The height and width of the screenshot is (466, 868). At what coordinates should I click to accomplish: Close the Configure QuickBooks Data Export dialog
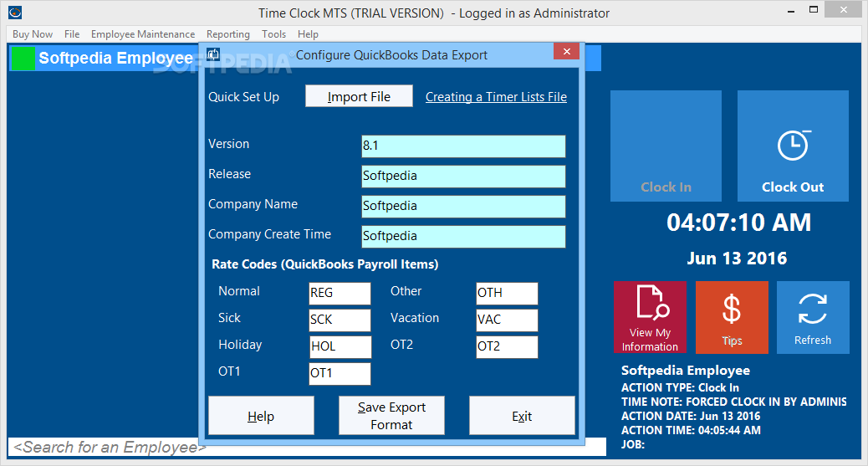[x=566, y=52]
